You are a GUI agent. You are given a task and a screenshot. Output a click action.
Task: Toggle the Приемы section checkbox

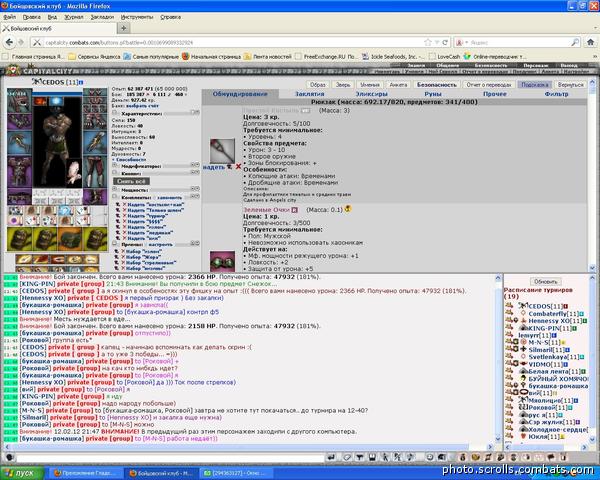115,244
